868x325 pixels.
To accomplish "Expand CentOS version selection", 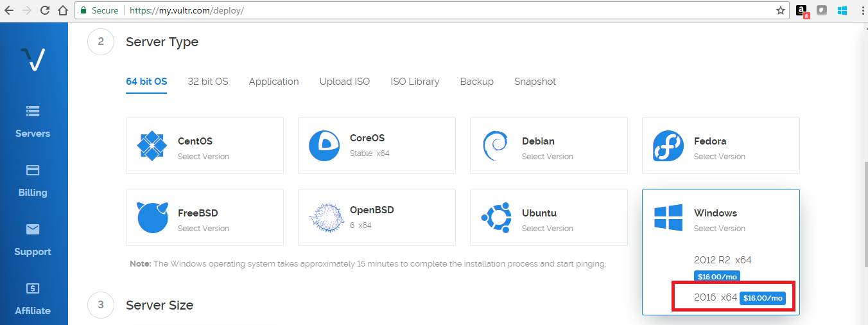I will pyautogui.click(x=205, y=145).
